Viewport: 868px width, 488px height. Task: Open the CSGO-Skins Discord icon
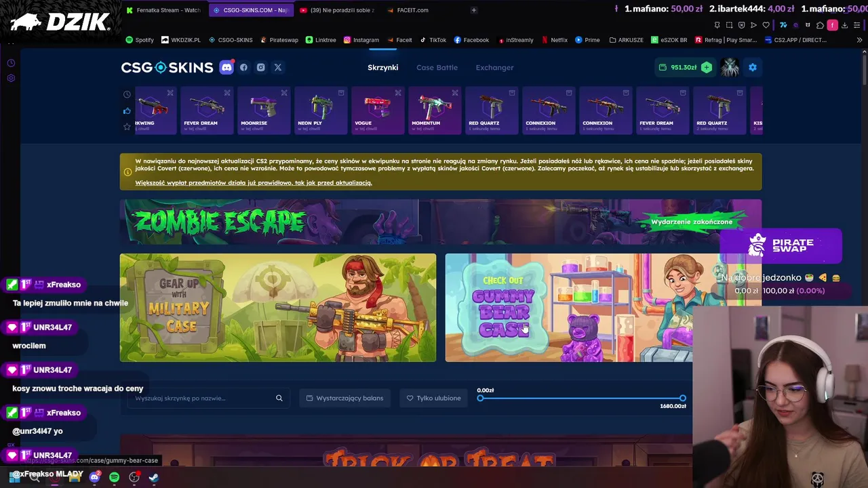coord(226,67)
